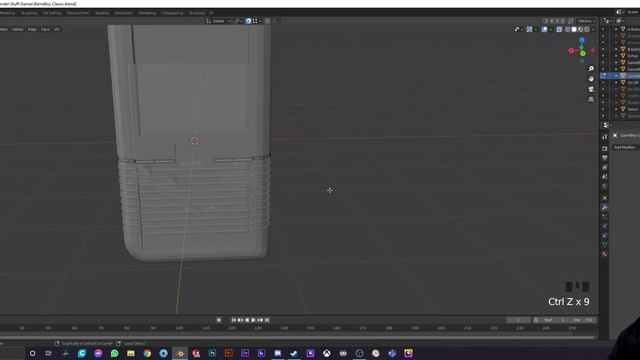
Task: Select Rendered viewport shading
Action: 587,29
